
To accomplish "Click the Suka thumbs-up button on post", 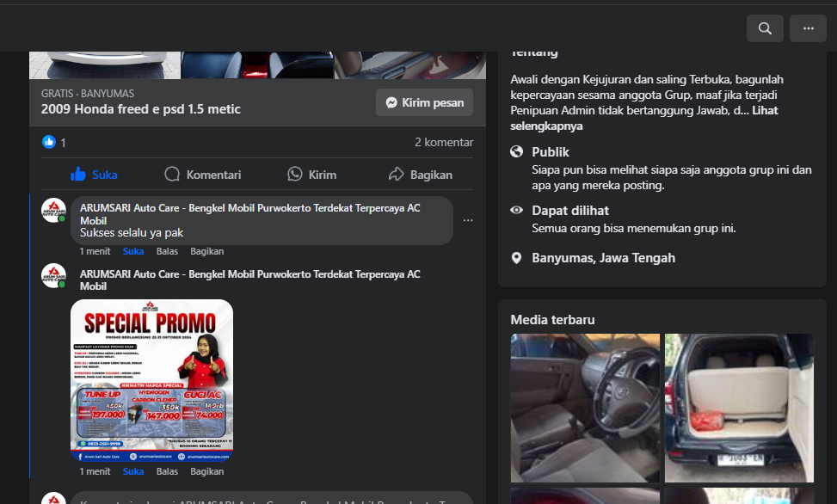I will pos(94,175).
